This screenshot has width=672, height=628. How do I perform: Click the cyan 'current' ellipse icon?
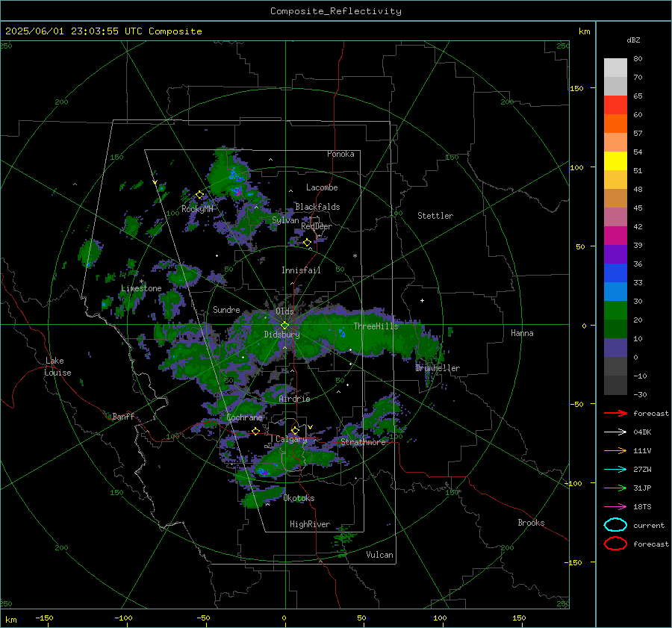point(615,525)
